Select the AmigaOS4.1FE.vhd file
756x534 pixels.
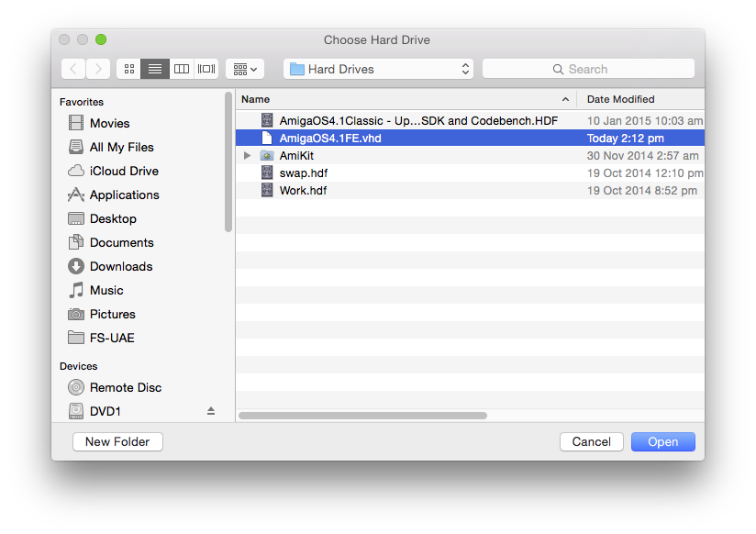470,138
